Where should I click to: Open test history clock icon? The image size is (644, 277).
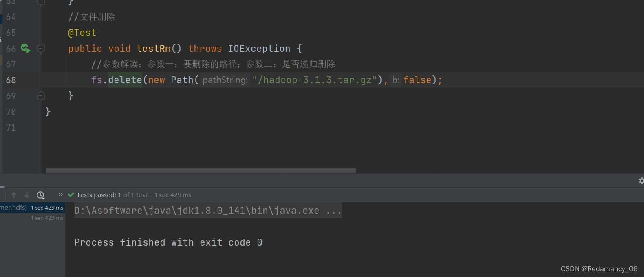coord(40,195)
